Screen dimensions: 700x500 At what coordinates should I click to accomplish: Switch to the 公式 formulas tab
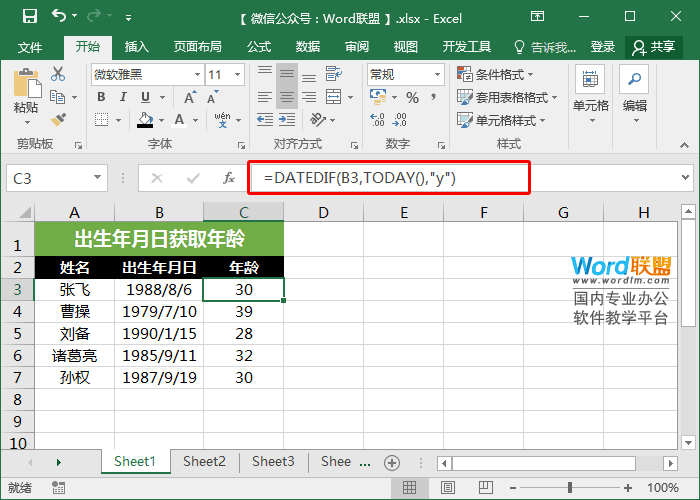(259, 47)
